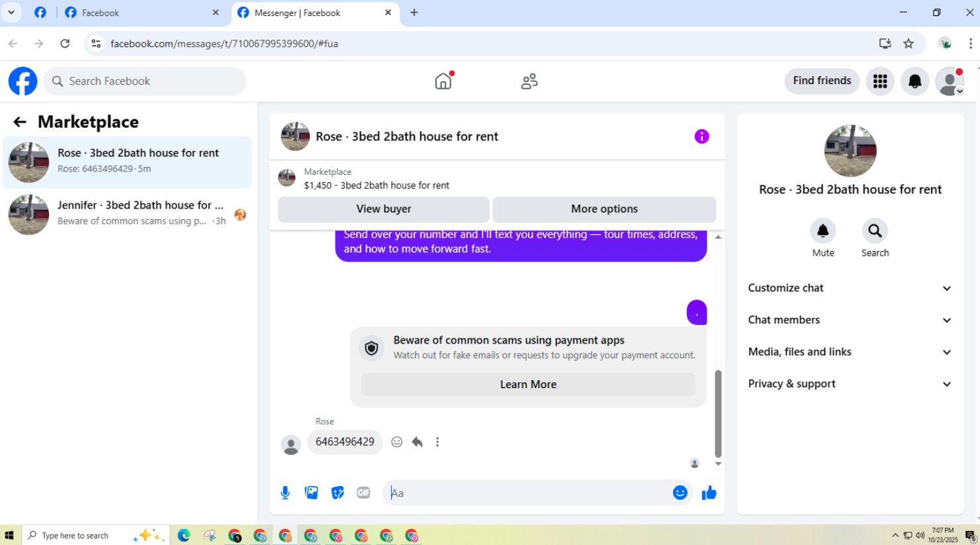Viewport: 980px width, 545px height.
Task: Open the account profile avatar menu
Action: pyautogui.click(x=950, y=81)
